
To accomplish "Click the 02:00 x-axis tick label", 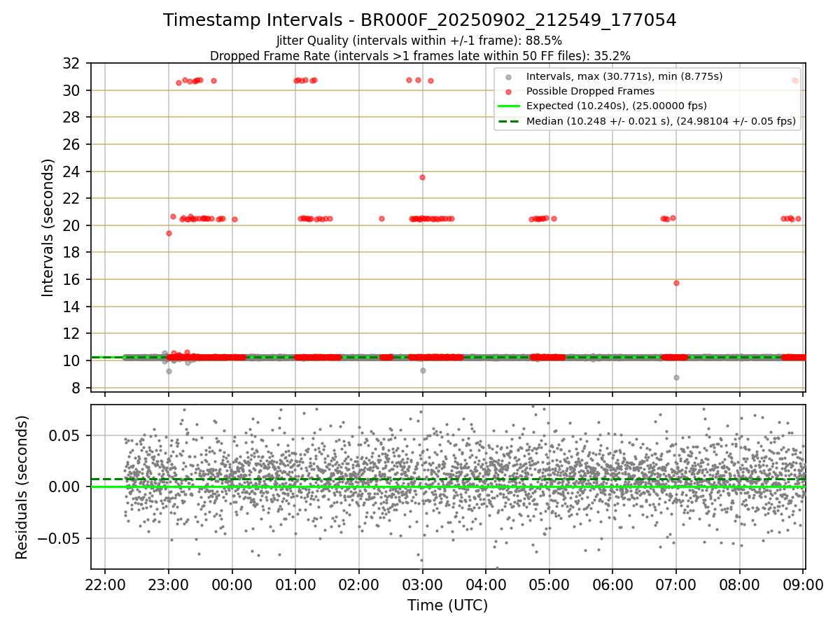I will (358, 586).
